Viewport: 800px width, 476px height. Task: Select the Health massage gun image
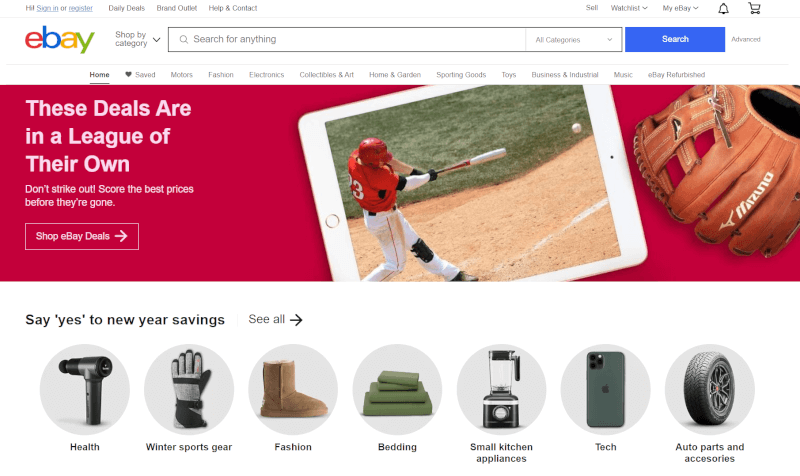(85, 389)
